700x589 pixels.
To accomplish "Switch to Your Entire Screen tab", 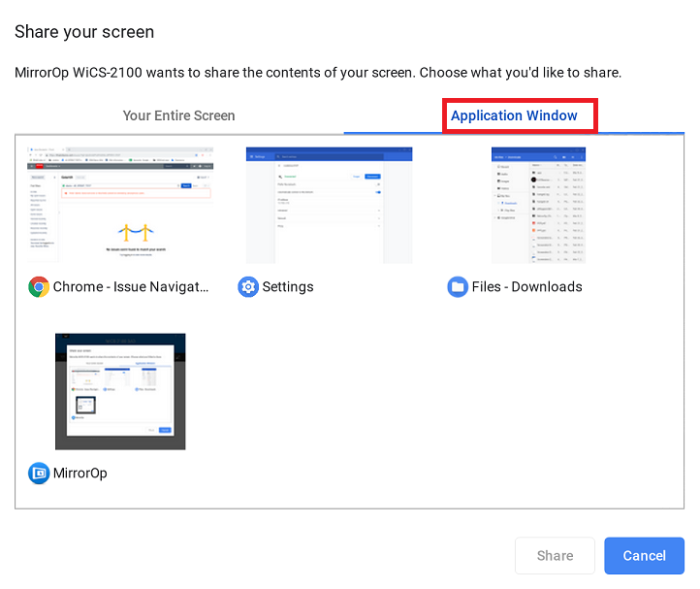I will point(178,115).
